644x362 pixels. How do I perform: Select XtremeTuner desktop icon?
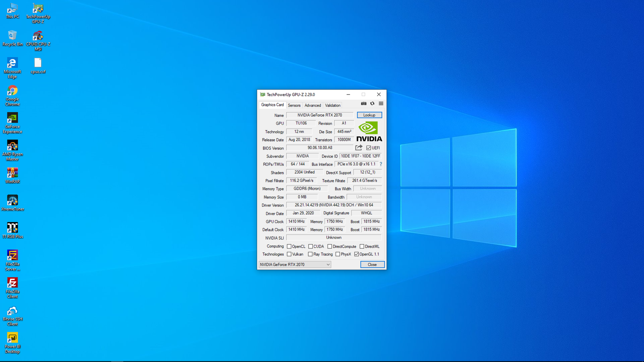click(x=12, y=203)
